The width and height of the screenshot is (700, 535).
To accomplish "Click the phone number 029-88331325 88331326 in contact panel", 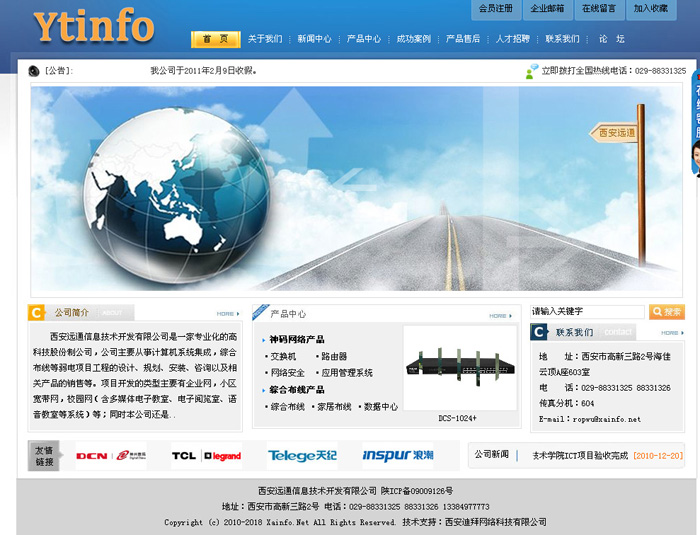I will (x=626, y=388).
